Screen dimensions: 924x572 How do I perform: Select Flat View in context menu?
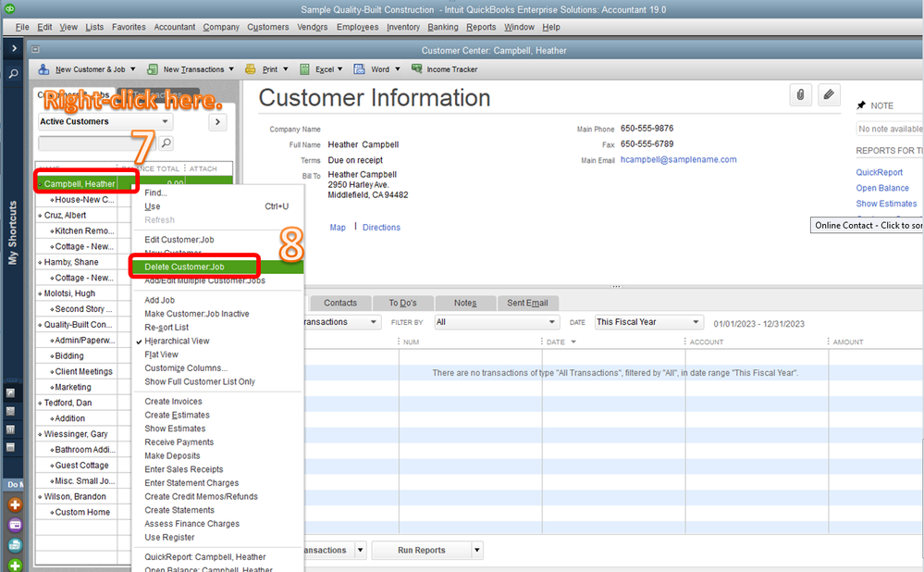tap(162, 354)
